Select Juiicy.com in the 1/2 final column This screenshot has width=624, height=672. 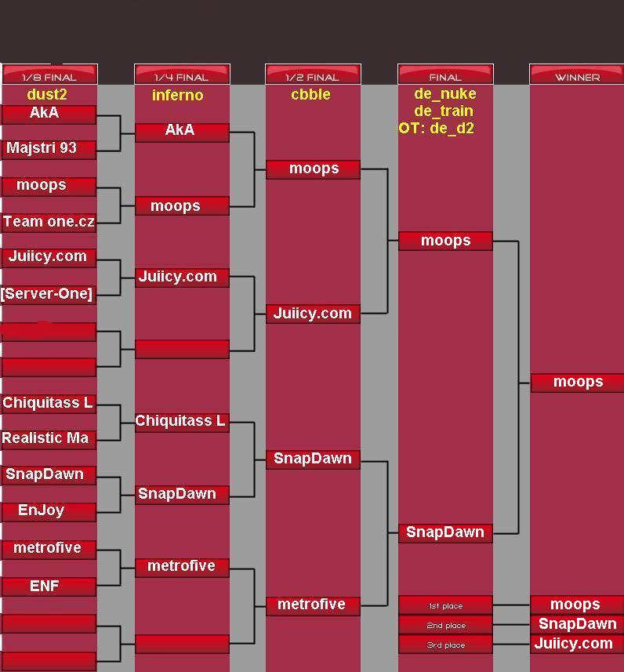pyautogui.click(x=314, y=314)
